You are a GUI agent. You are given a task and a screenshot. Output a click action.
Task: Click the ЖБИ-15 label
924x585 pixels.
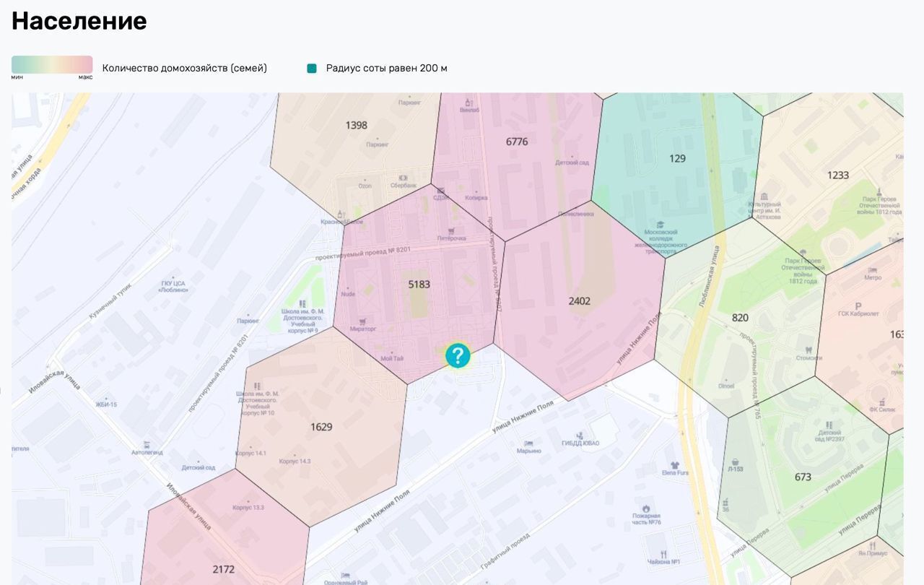pyautogui.click(x=106, y=404)
